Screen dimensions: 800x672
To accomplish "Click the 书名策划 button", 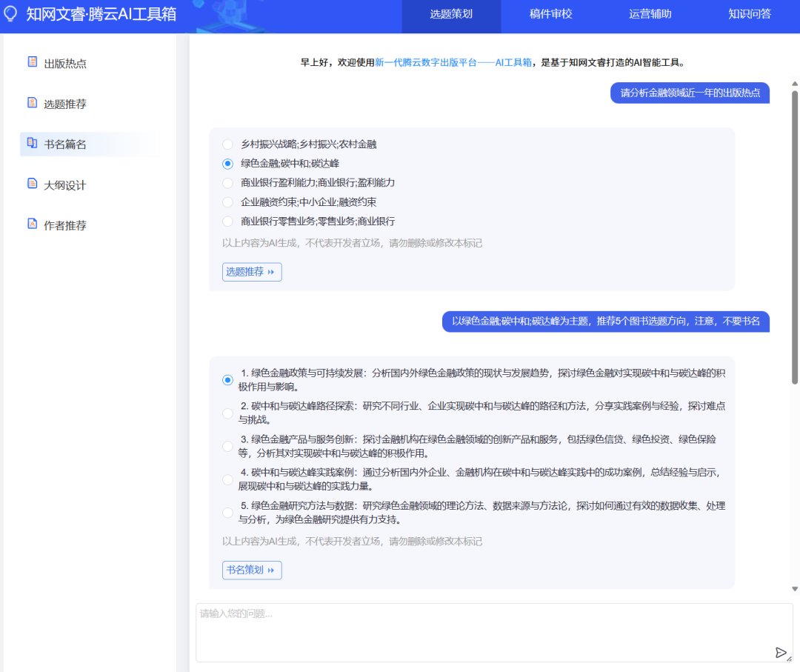I will 252,570.
